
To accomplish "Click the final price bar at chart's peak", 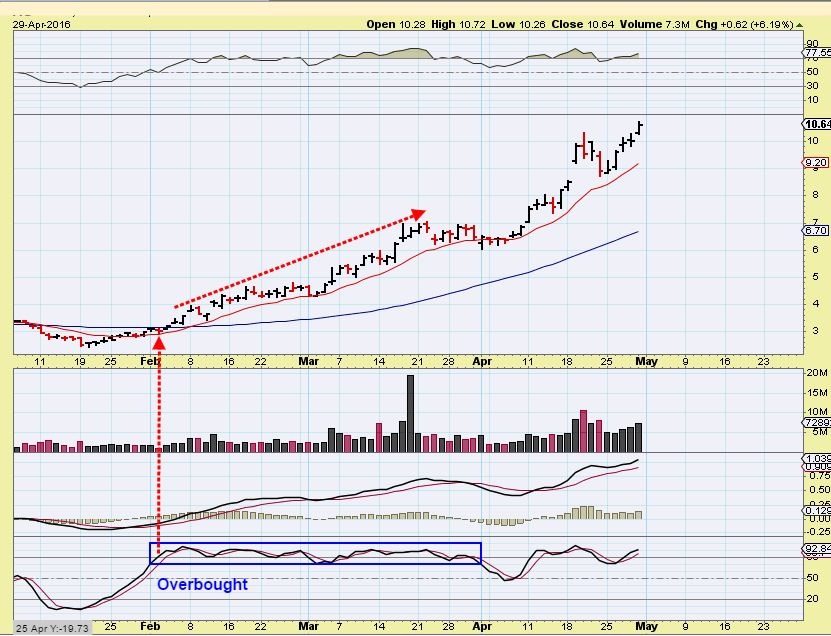I will 640,126.
